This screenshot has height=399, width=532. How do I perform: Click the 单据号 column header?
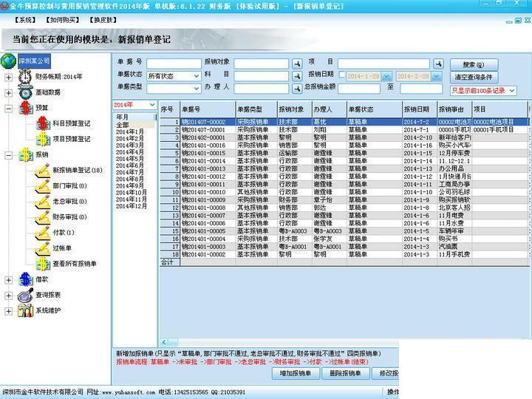point(208,109)
